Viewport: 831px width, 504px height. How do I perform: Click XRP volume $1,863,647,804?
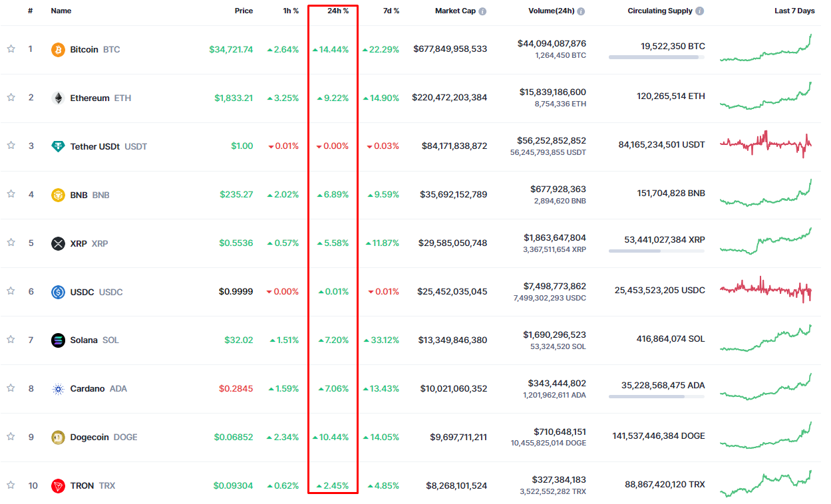555,238
